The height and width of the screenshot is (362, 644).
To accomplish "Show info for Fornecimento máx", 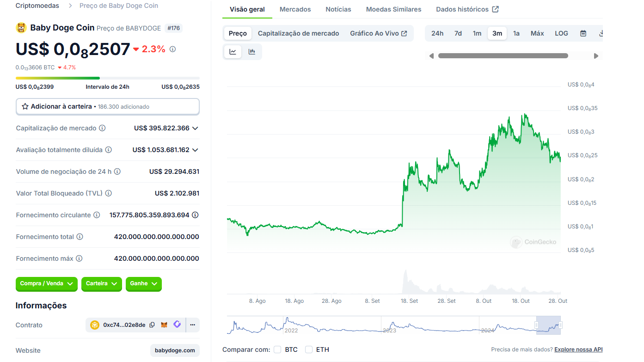I will coord(79,258).
